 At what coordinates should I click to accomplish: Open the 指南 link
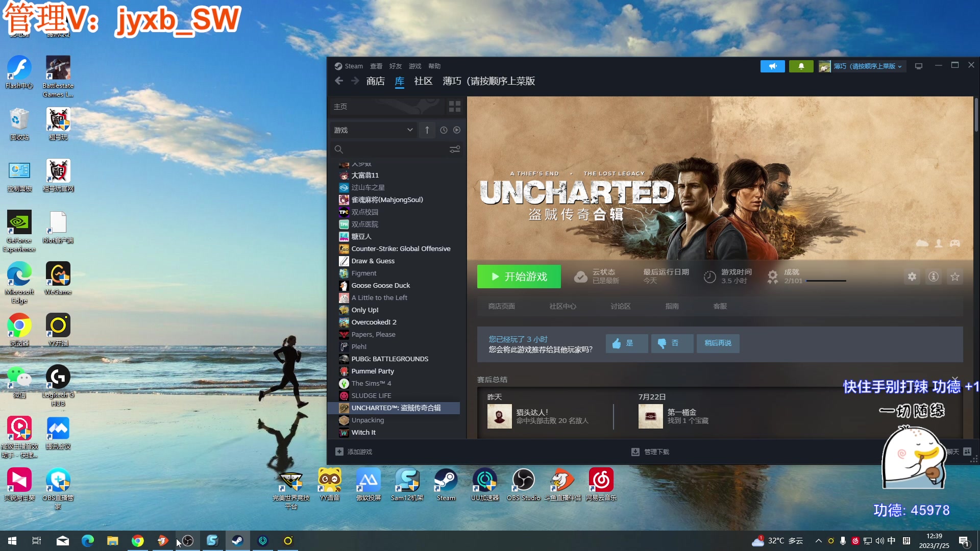pos(672,306)
